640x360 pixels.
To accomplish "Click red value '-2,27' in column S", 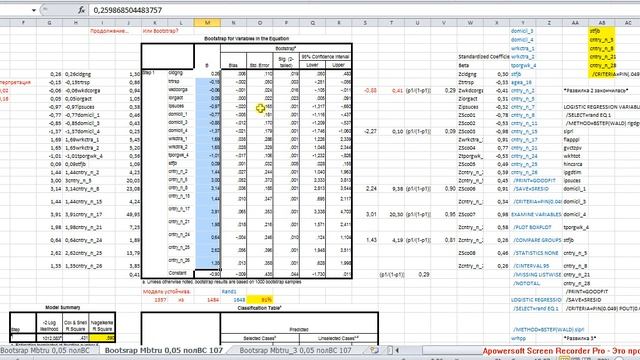I will pos(370,131).
